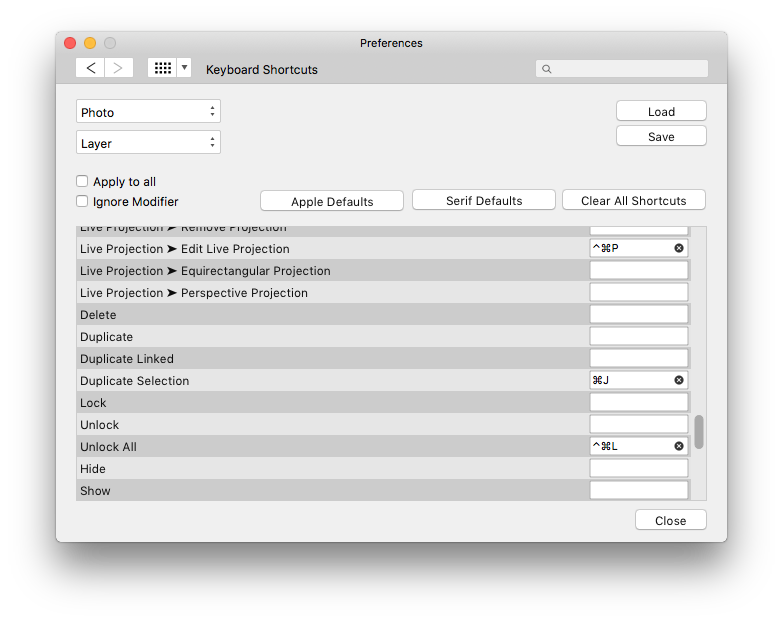The width and height of the screenshot is (783, 622).
Task: Select the Equirectangular Projection row label
Action: click(205, 271)
